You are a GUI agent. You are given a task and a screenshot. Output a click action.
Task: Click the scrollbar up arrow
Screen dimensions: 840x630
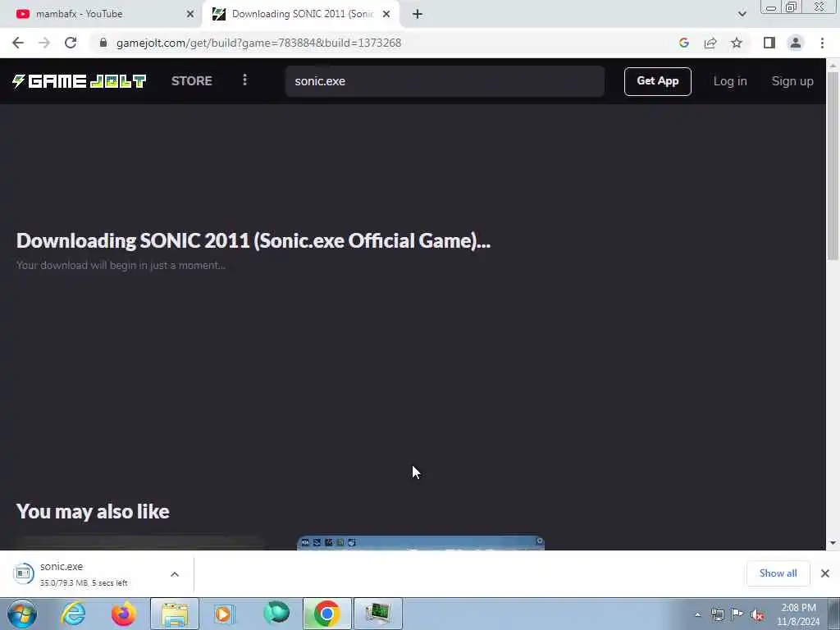click(x=833, y=65)
